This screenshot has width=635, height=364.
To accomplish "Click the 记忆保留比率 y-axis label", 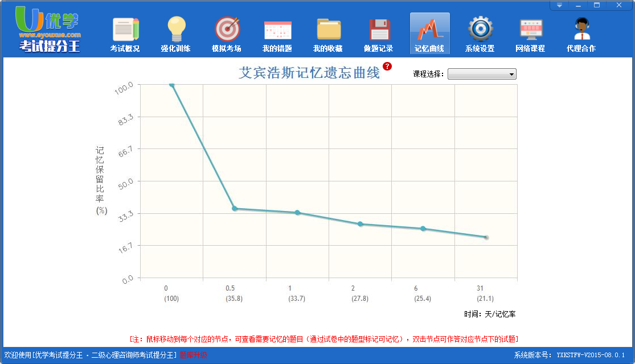I will [x=101, y=180].
